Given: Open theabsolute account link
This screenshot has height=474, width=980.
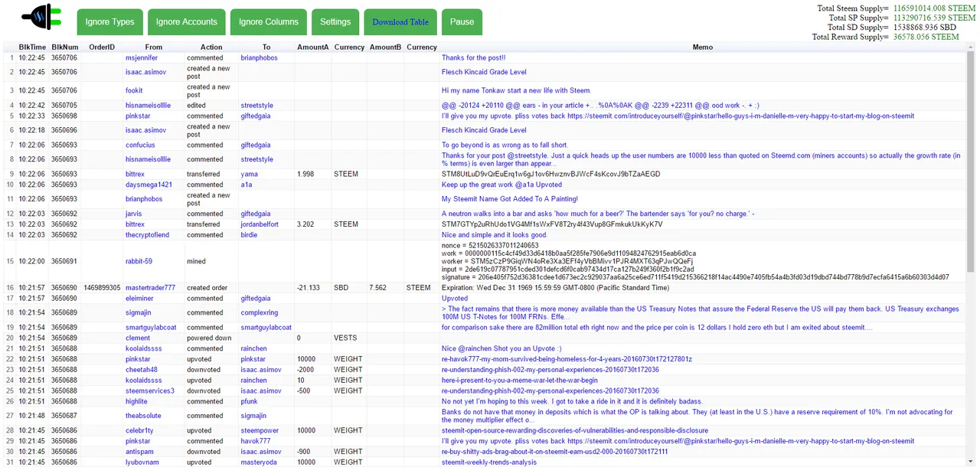Looking at the screenshot, I should coord(143,417).
